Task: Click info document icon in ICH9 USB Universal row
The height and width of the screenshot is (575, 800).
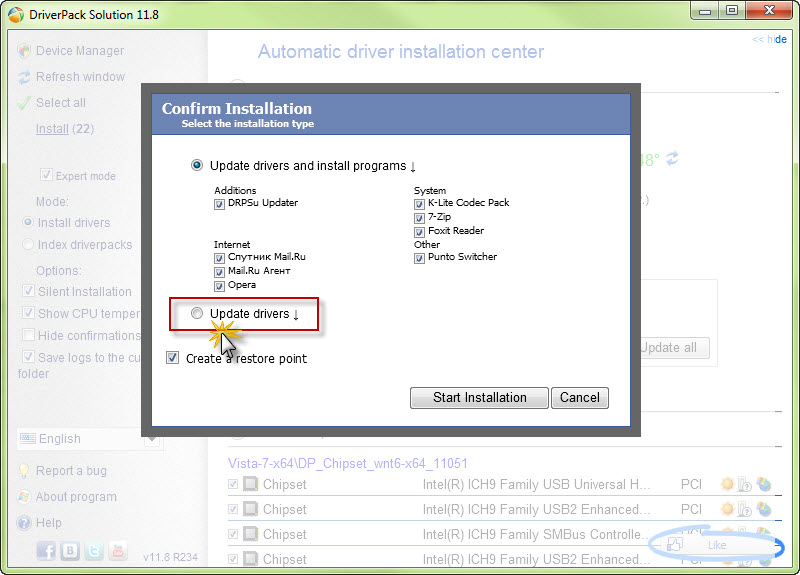Action: (x=745, y=484)
